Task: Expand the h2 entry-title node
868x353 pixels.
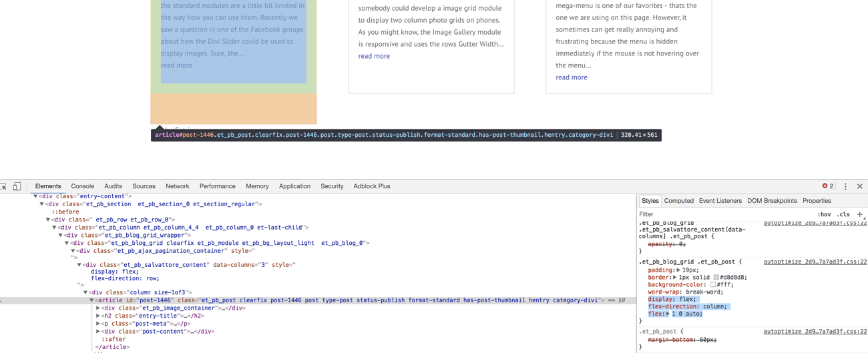Action: click(98, 316)
